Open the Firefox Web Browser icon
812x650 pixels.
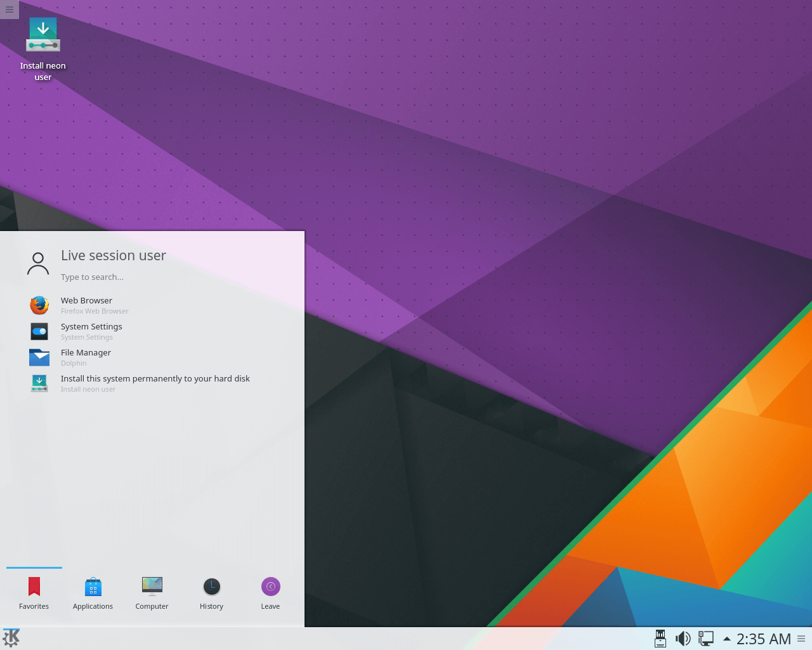pyautogui.click(x=39, y=305)
